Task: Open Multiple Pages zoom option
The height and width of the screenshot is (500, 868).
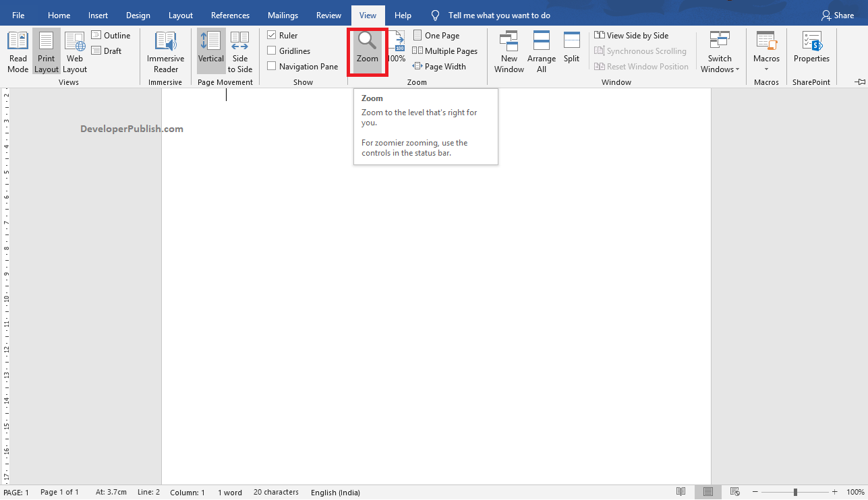Action: tap(445, 51)
